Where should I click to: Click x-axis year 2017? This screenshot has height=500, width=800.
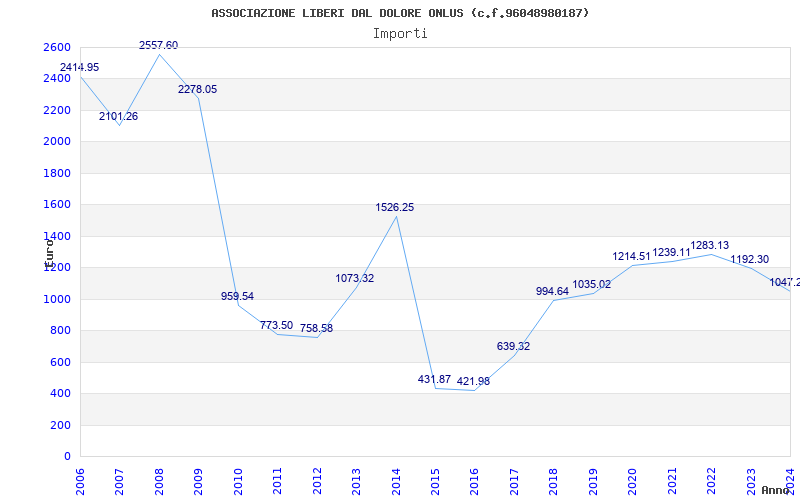pyautogui.click(x=514, y=482)
